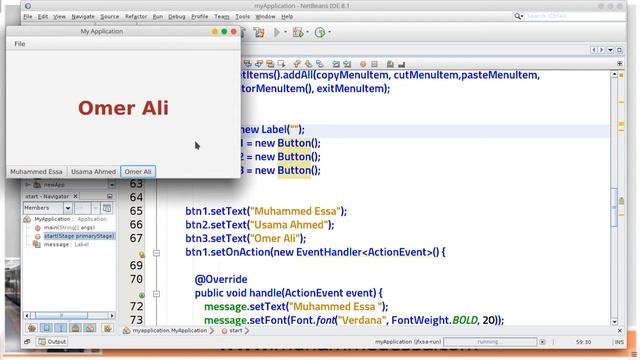Expand the newApp project node

tap(28, 185)
